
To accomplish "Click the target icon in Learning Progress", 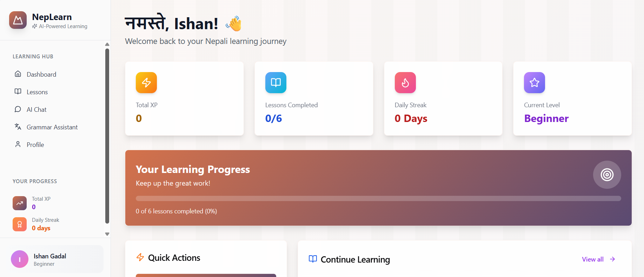I will click(x=607, y=175).
